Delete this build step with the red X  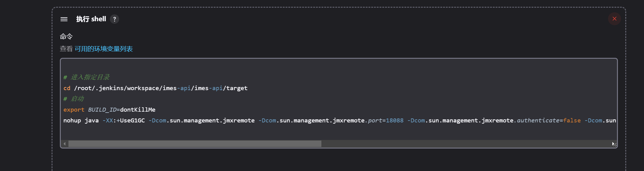pos(614,19)
